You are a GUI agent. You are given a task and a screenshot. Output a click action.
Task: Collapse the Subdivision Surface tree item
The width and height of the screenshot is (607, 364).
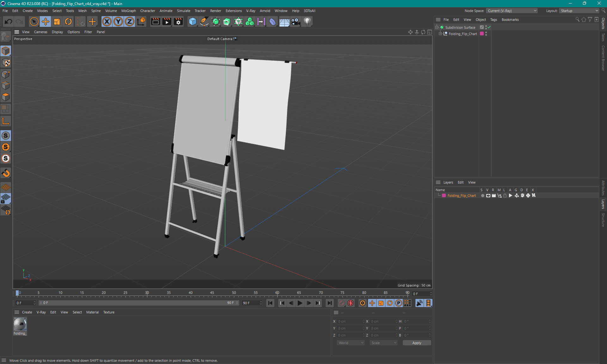(437, 27)
